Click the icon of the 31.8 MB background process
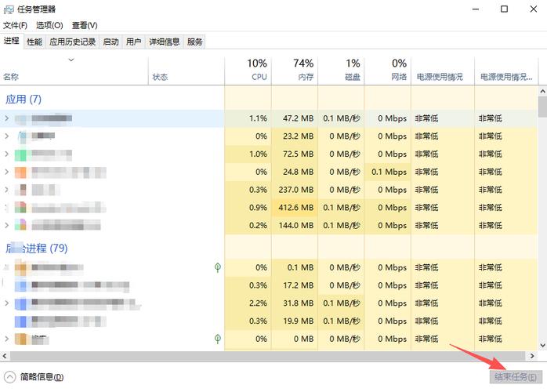This screenshot has height=392, width=547. (20, 303)
